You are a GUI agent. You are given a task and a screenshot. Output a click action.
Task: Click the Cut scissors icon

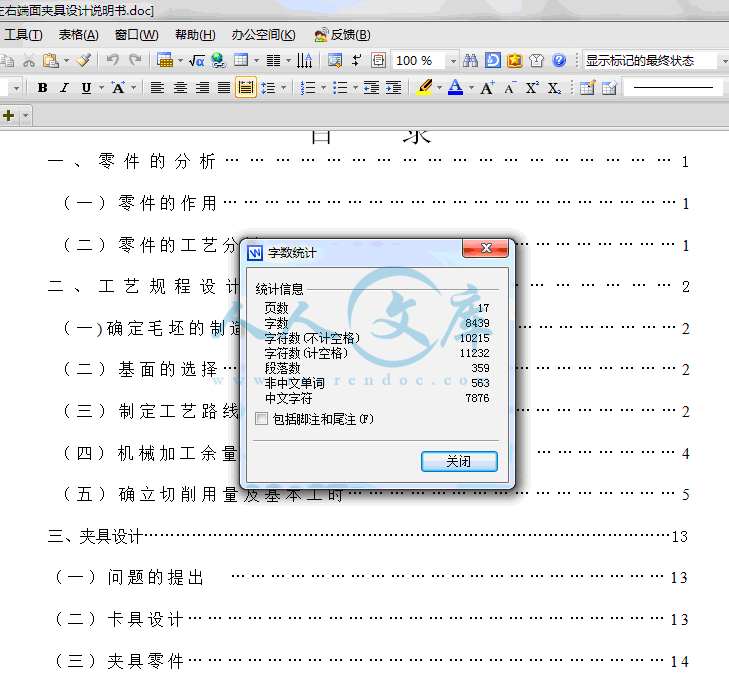29,60
